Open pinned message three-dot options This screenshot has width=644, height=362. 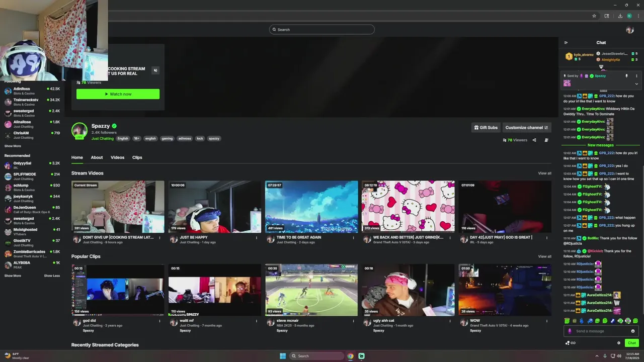click(x=636, y=76)
